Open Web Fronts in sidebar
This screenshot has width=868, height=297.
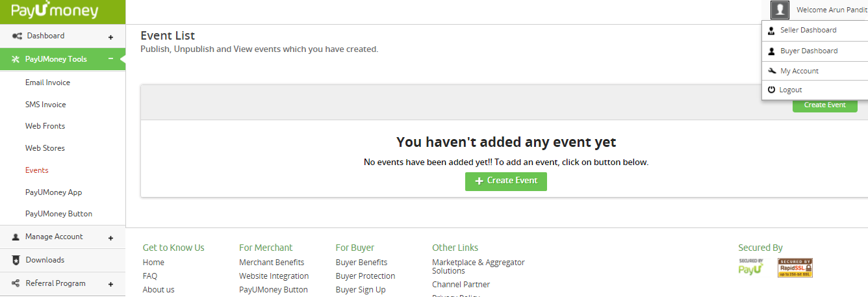tap(45, 126)
